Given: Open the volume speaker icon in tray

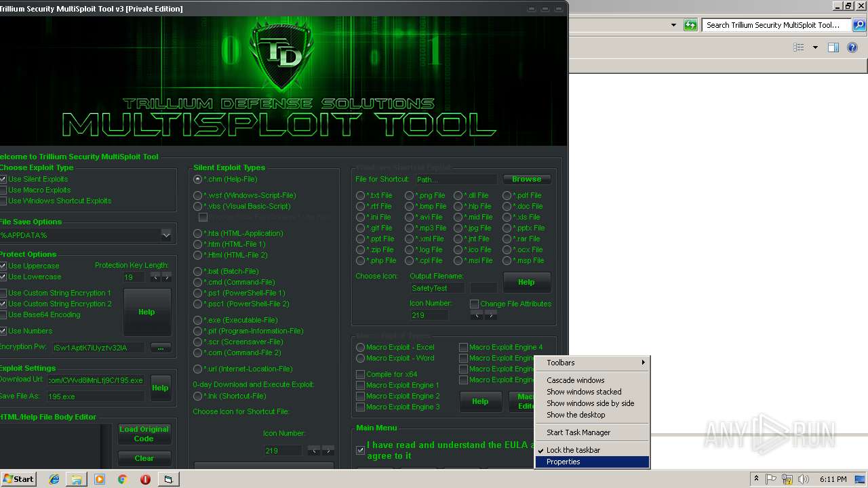Looking at the screenshot, I should coord(804,479).
